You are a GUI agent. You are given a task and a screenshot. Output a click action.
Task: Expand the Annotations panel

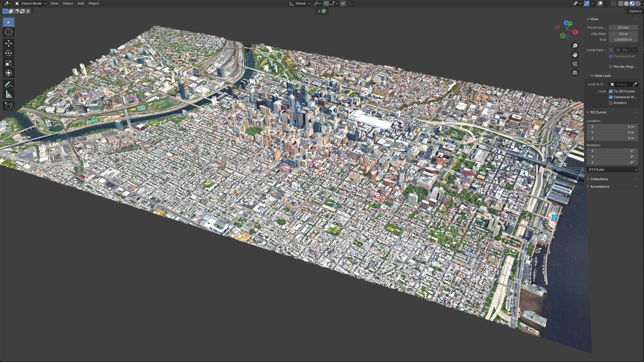tap(599, 187)
